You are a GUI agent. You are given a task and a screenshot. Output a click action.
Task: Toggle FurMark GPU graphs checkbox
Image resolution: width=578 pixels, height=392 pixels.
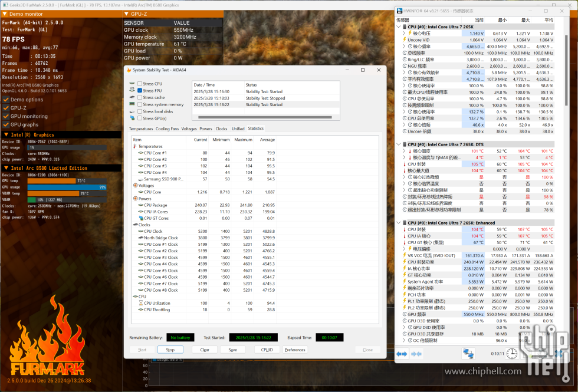coord(6,124)
